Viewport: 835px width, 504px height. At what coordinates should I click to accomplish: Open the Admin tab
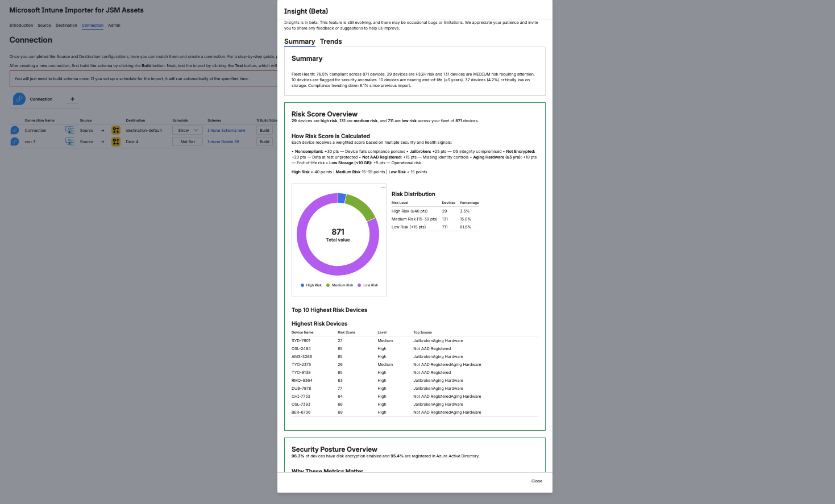tap(114, 26)
